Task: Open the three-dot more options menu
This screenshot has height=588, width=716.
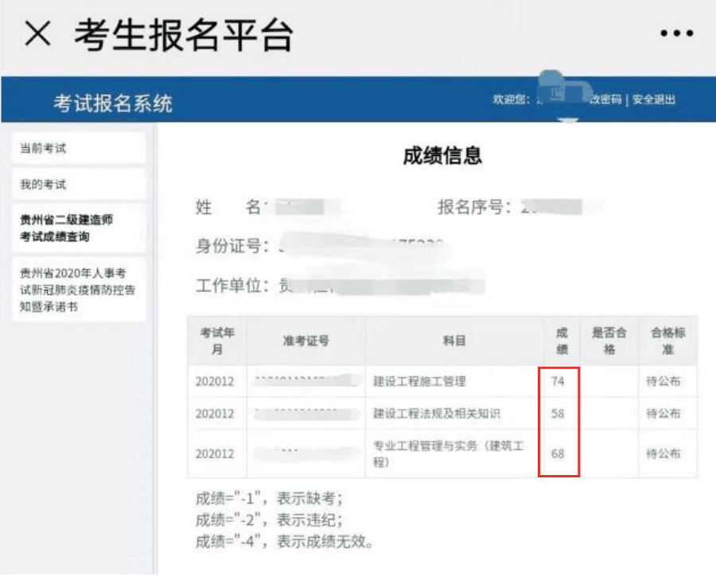Action: [x=677, y=33]
